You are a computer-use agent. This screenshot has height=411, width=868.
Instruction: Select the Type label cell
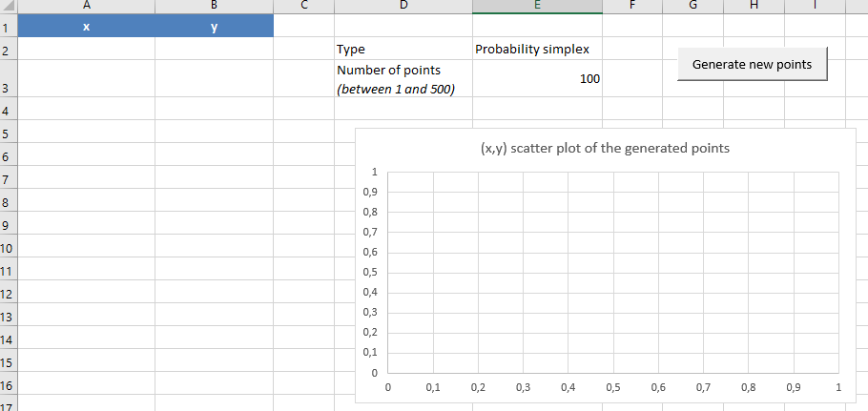(403, 49)
